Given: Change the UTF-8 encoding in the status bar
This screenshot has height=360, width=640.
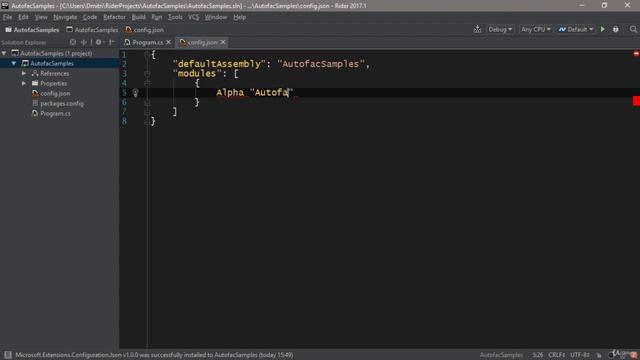Looking at the screenshot, I should (x=580, y=355).
